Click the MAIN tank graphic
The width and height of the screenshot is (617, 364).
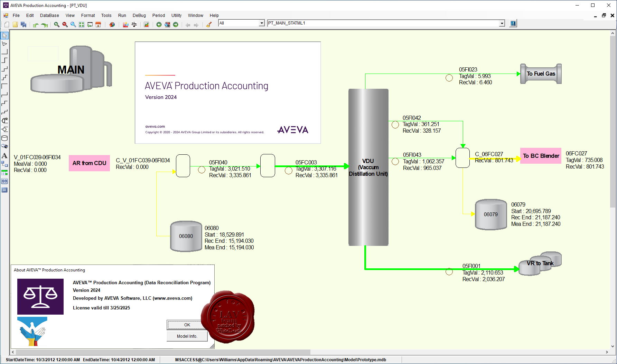tap(71, 69)
